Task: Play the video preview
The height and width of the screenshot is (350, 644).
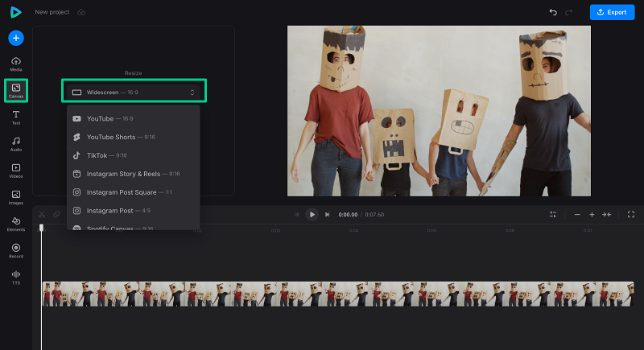Action: coord(312,215)
